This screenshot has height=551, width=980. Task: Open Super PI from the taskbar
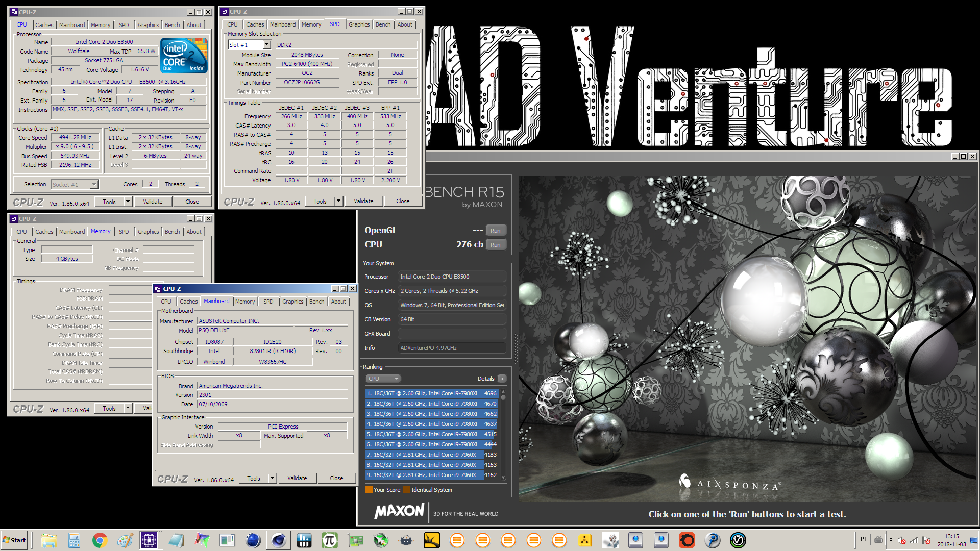tap(330, 540)
